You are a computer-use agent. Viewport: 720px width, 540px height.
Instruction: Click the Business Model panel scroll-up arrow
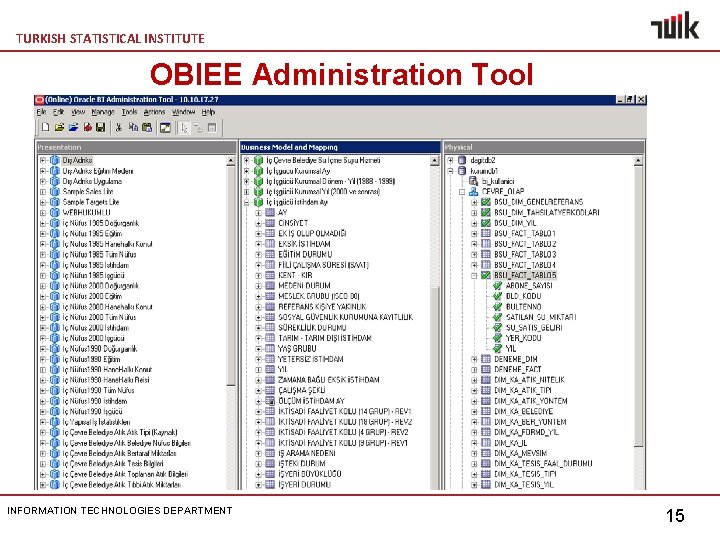(434, 161)
